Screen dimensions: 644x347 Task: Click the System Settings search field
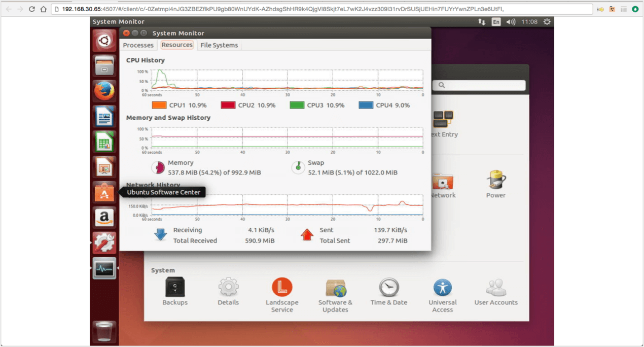point(479,85)
